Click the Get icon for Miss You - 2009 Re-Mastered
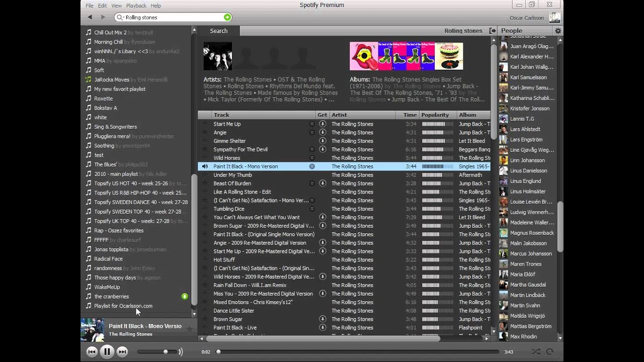The height and width of the screenshot is (362, 644). (323, 294)
